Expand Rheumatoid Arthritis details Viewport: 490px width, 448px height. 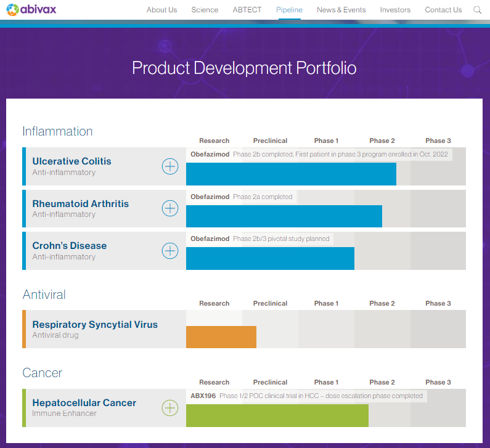170,208
